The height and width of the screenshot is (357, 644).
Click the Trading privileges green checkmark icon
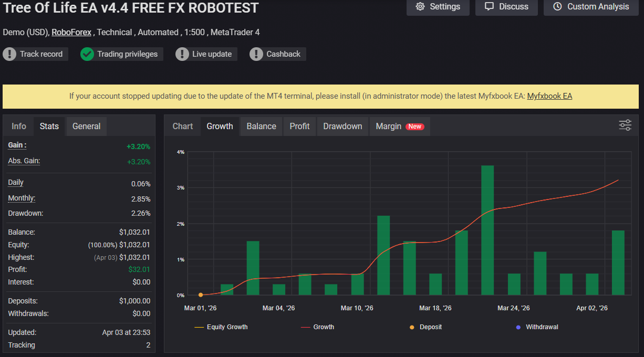coord(87,54)
